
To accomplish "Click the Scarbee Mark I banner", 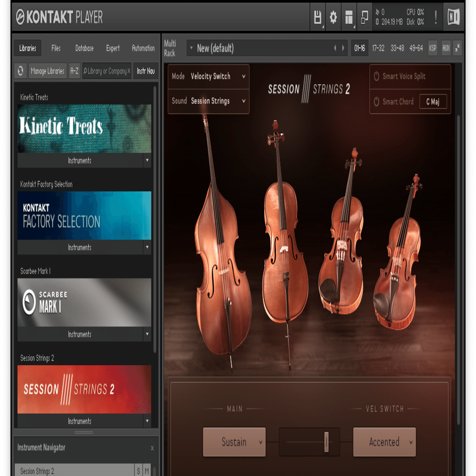I will coord(84,302).
